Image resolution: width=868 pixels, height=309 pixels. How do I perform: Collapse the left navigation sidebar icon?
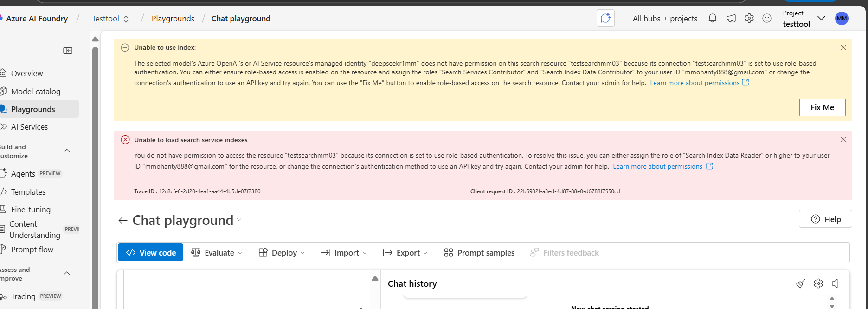click(x=68, y=51)
